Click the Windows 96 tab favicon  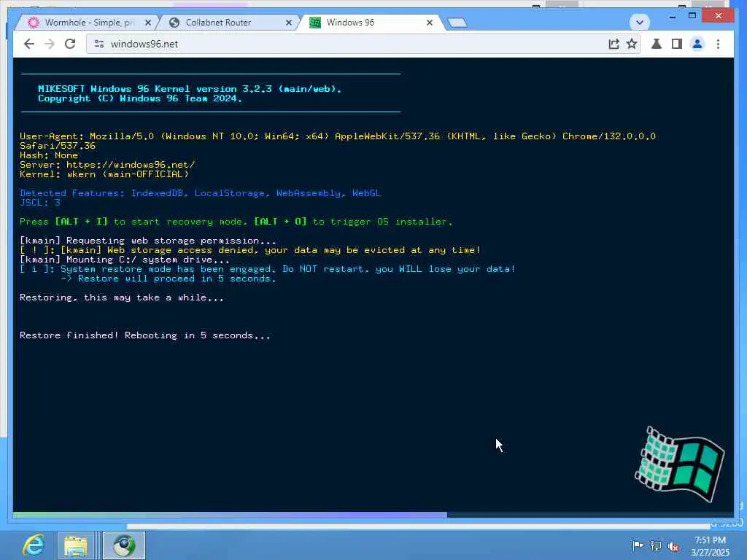point(315,23)
